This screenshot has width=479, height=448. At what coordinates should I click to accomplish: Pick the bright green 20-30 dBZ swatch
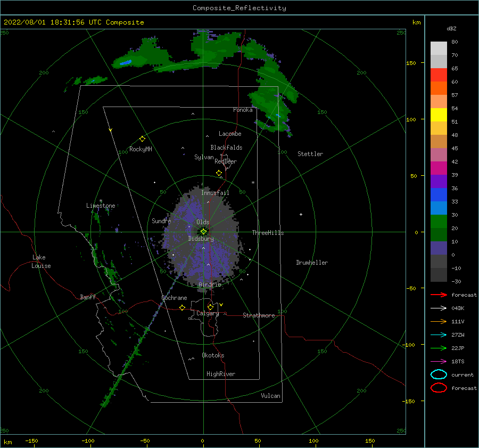coord(439,222)
